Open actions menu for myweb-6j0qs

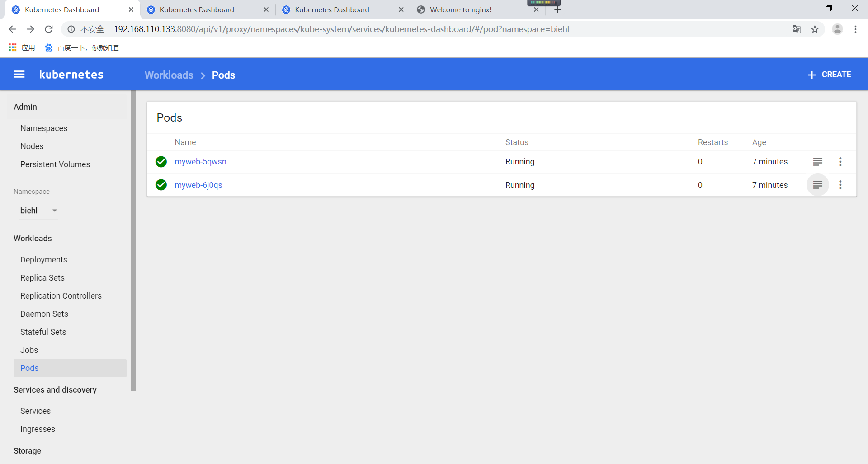pyautogui.click(x=840, y=185)
